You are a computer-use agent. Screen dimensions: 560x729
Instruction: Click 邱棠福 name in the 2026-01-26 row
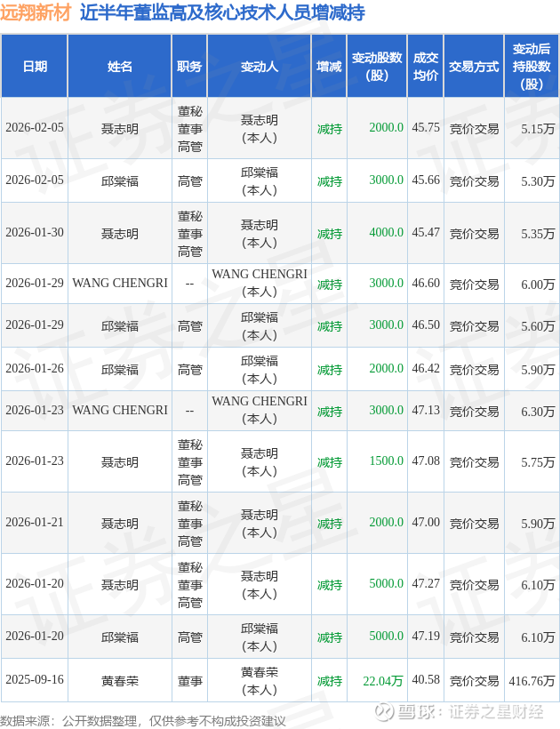(120, 370)
